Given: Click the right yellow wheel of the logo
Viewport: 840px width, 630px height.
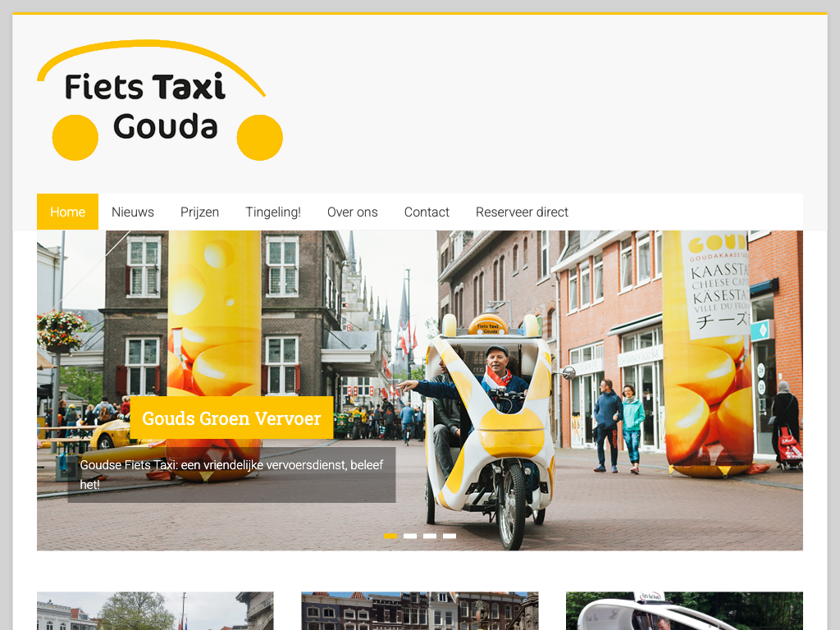Looking at the screenshot, I should (x=260, y=138).
